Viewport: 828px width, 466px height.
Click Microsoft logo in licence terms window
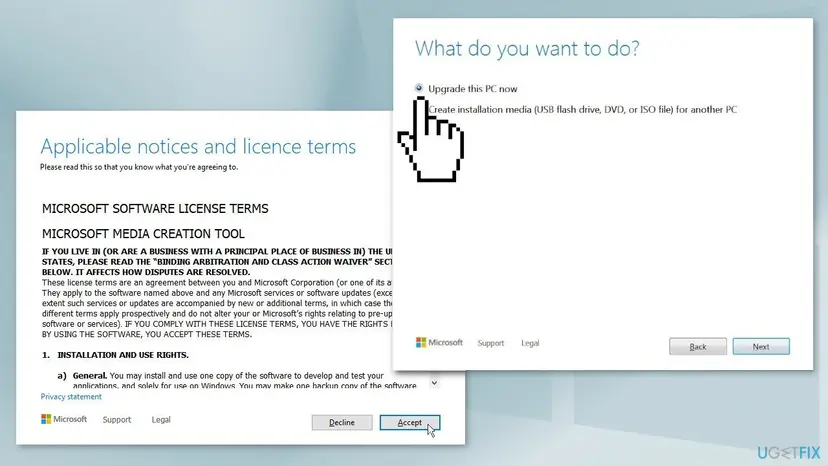pyautogui.click(x=64, y=419)
